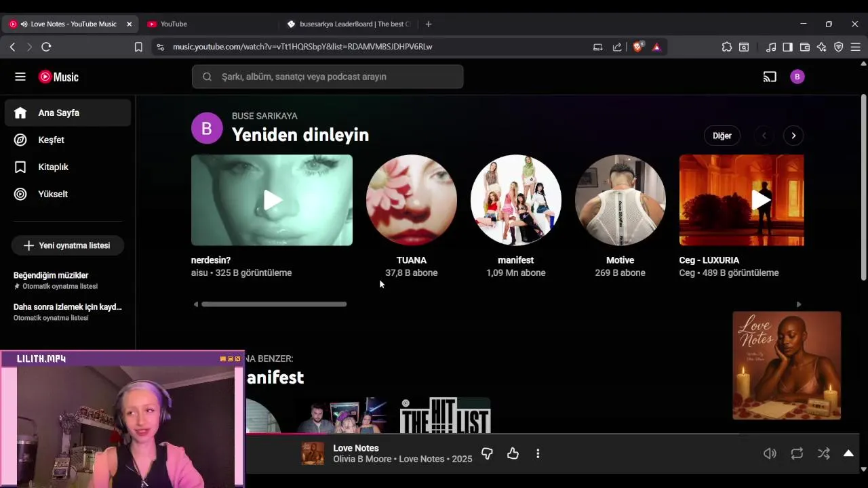This screenshot has height=488, width=868.
Task: Click the BUSE SARIKAYA profile avatar
Action: pyautogui.click(x=207, y=128)
